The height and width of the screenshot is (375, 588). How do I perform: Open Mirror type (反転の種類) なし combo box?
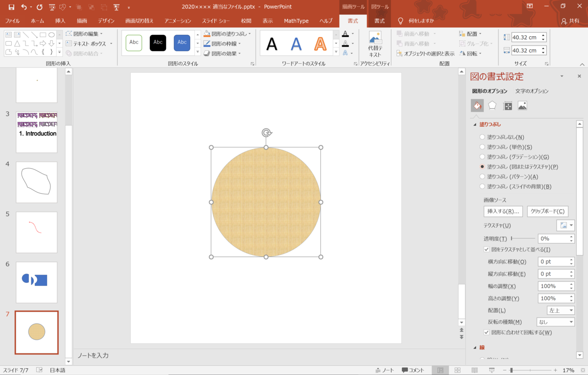556,322
